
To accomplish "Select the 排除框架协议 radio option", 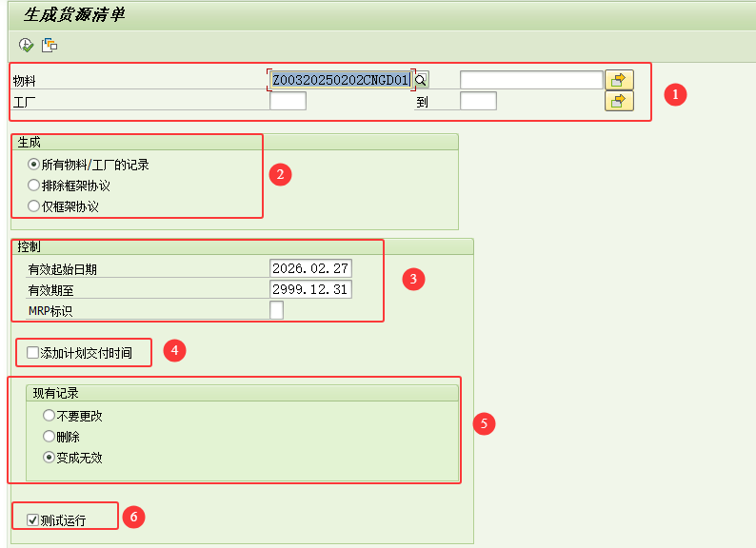I will [34, 186].
